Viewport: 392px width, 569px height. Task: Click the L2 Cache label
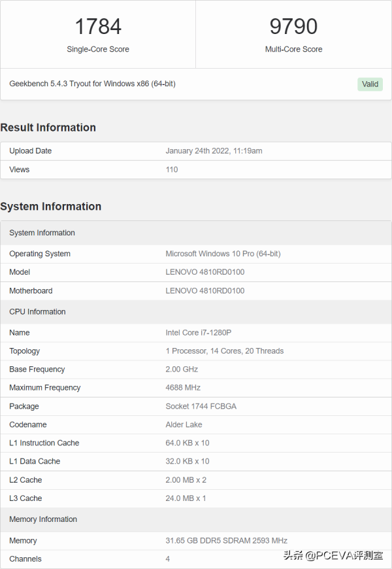(25, 480)
